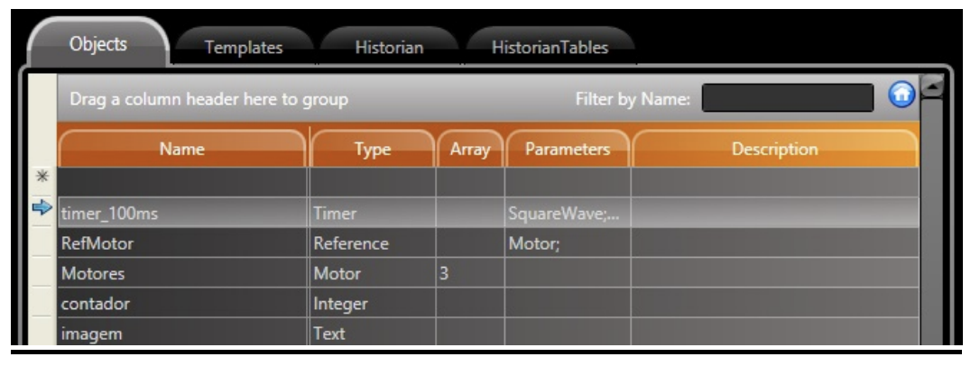The width and height of the screenshot is (980, 366).
Task: Click the Parameters column header
Action: click(568, 149)
